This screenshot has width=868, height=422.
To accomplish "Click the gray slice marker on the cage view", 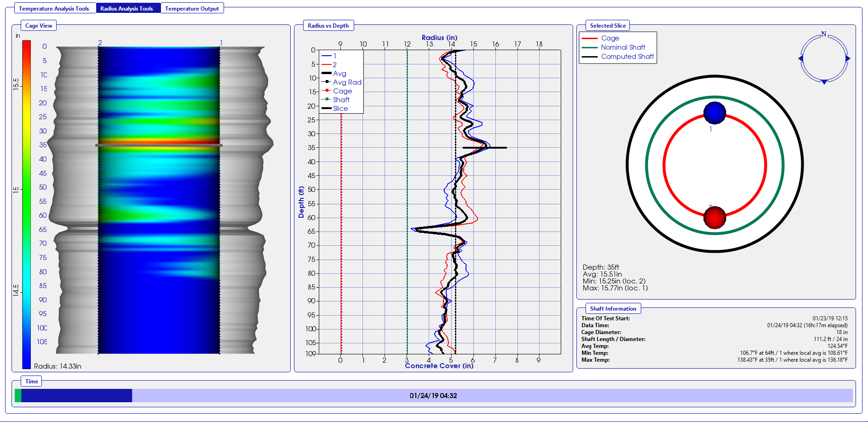I will (x=159, y=145).
